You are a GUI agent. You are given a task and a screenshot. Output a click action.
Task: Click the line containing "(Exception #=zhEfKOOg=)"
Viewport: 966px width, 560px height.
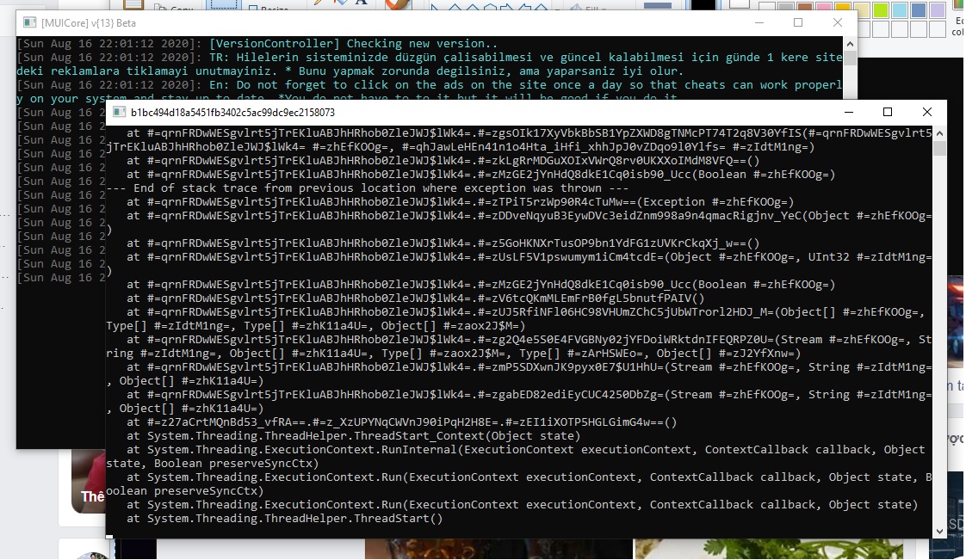tap(461, 202)
